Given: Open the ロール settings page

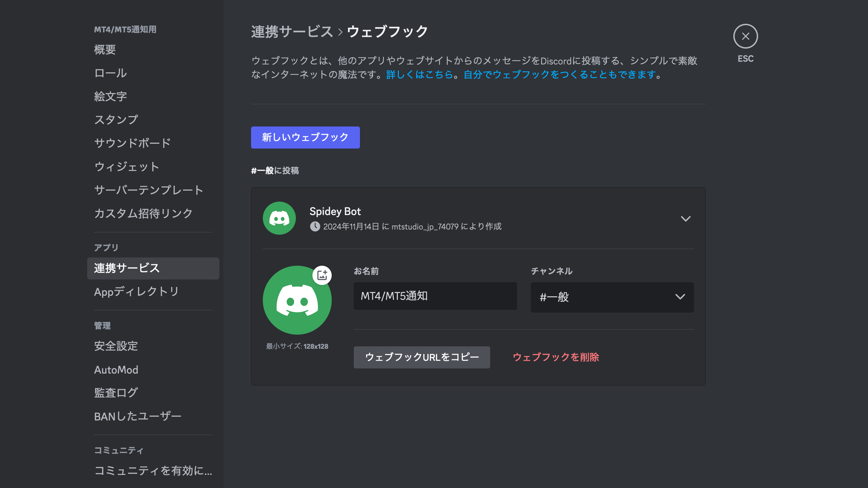Looking at the screenshot, I should 110,73.
